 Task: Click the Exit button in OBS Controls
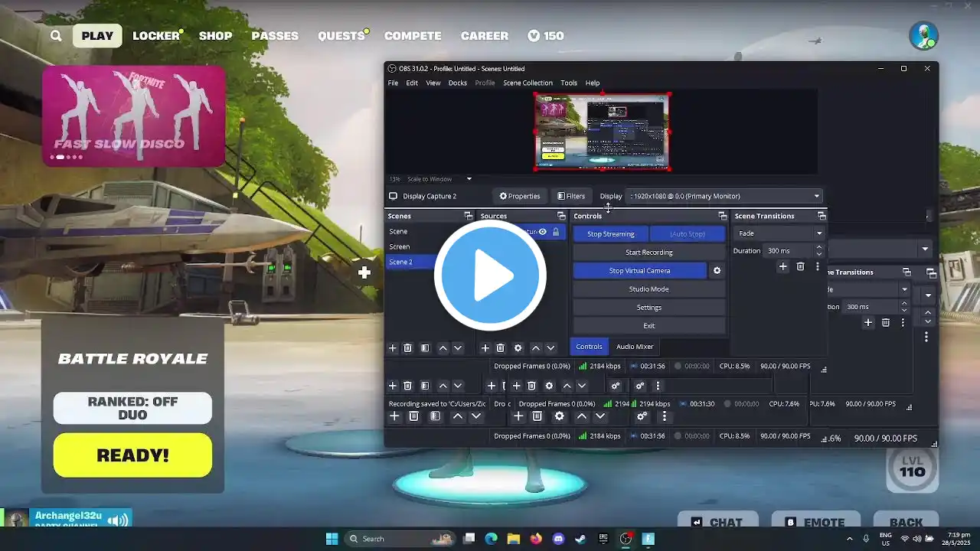[x=648, y=326]
